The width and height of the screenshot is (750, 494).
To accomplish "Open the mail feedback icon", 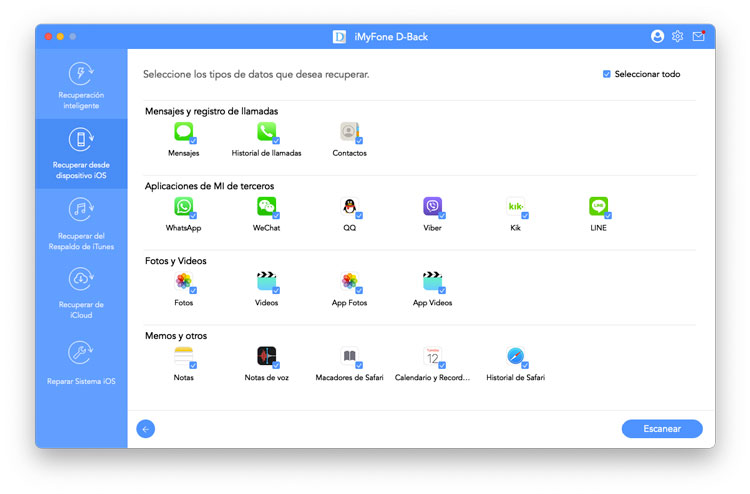I will 698,36.
